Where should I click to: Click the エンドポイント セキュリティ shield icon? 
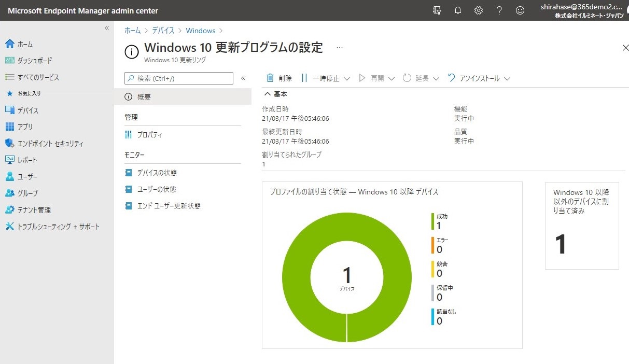(9, 144)
